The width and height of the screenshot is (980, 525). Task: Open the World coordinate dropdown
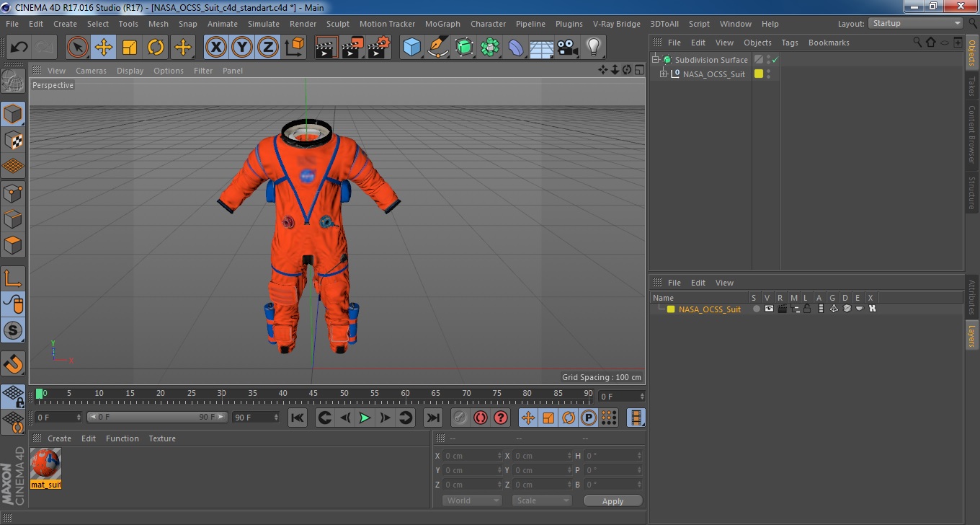pos(472,500)
